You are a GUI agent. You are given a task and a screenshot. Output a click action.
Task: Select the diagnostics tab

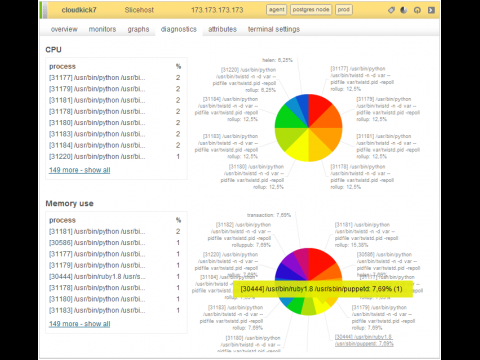179,29
